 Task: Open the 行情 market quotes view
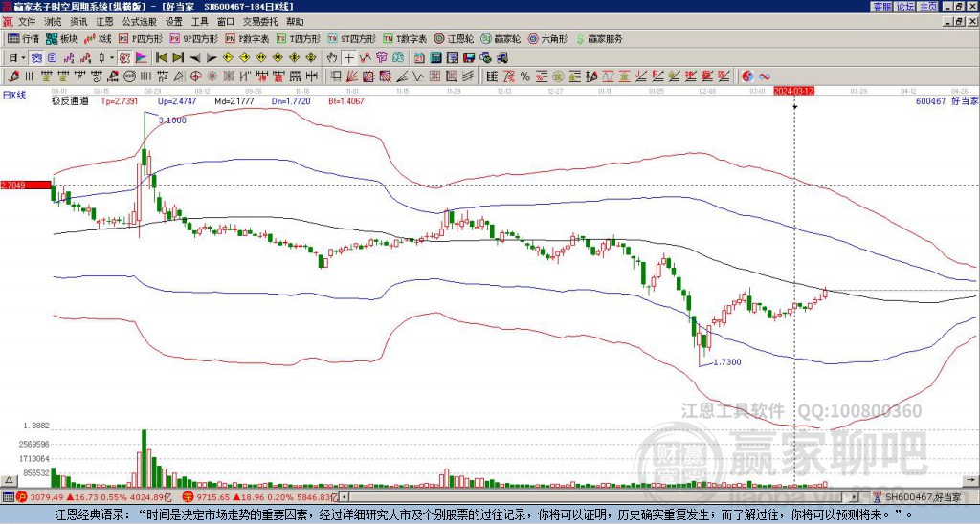coord(23,38)
